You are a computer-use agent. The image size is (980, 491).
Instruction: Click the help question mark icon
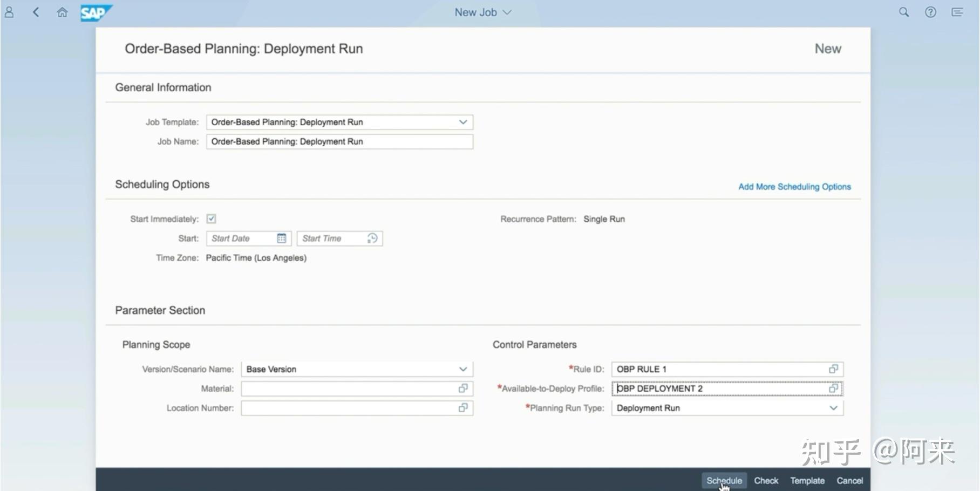click(x=930, y=12)
